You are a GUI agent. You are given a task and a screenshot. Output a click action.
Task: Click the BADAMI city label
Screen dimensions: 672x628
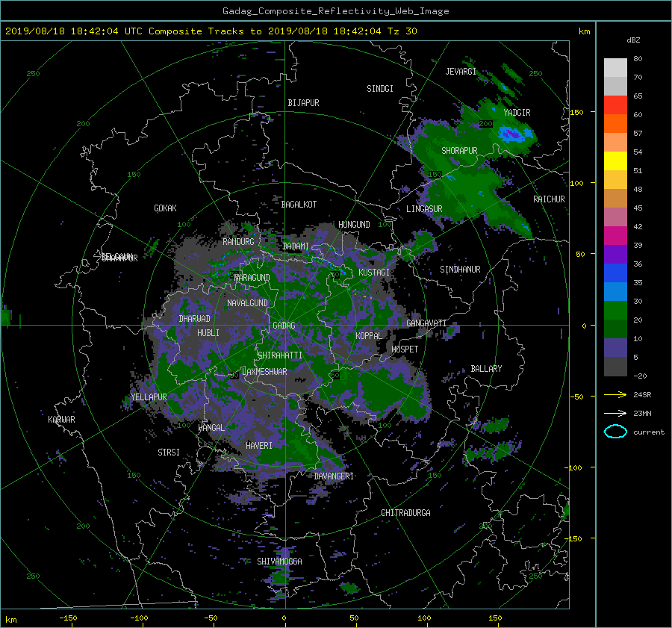click(x=296, y=246)
